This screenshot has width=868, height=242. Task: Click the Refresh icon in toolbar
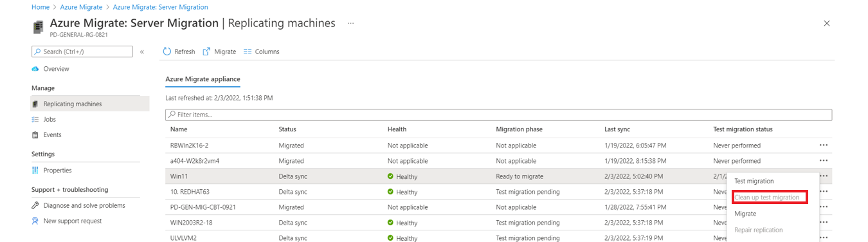coord(167,51)
